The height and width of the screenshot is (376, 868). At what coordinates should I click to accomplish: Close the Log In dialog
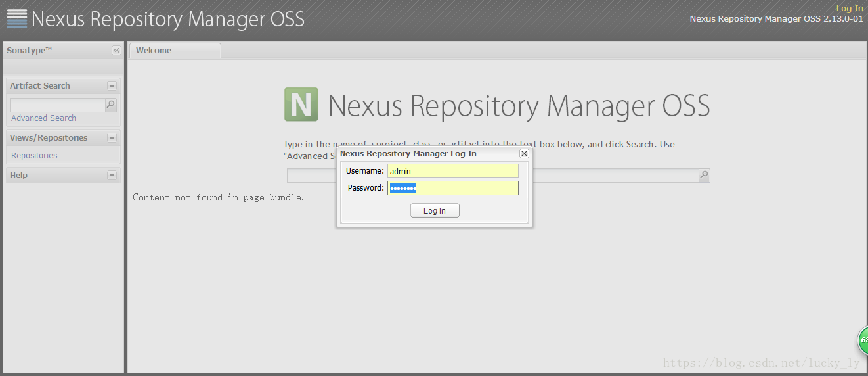coord(524,153)
